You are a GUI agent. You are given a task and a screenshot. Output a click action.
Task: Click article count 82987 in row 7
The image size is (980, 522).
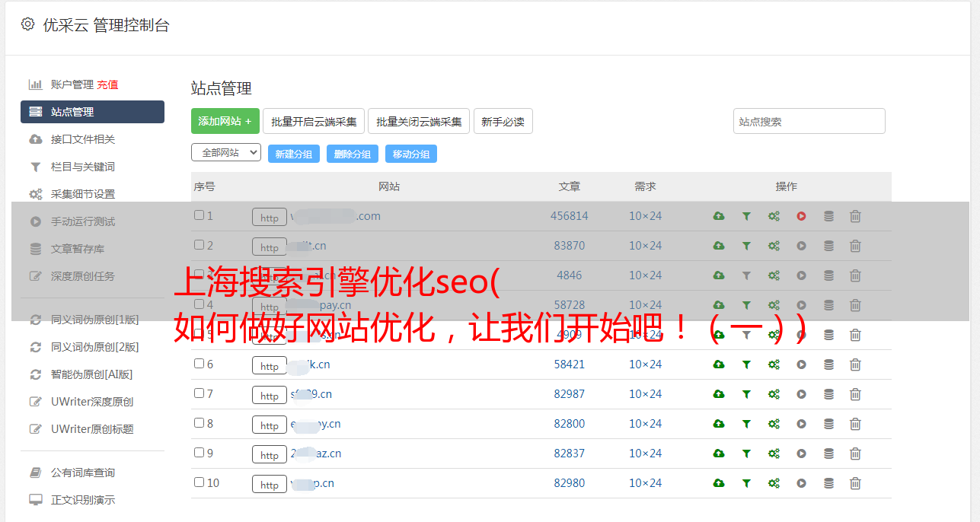coord(570,394)
